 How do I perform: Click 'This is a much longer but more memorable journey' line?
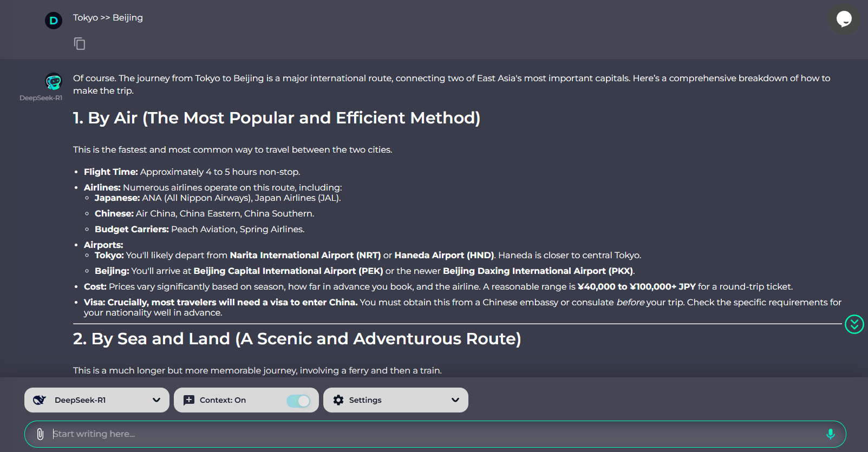[x=257, y=371]
